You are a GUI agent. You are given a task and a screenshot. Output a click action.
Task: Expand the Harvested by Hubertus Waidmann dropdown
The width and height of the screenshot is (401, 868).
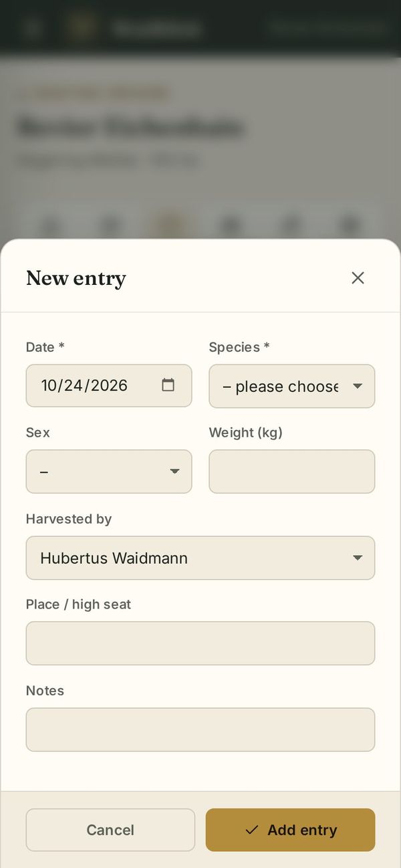coord(200,558)
